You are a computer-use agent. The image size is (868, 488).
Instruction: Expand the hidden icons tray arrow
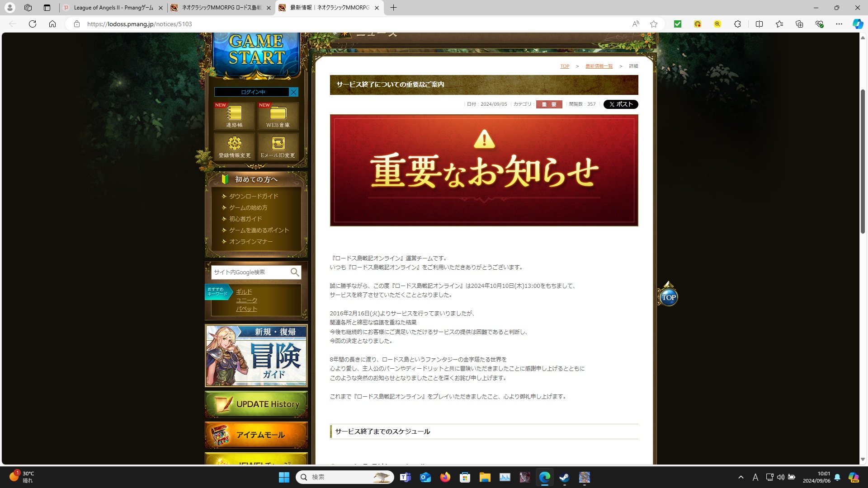(741, 477)
